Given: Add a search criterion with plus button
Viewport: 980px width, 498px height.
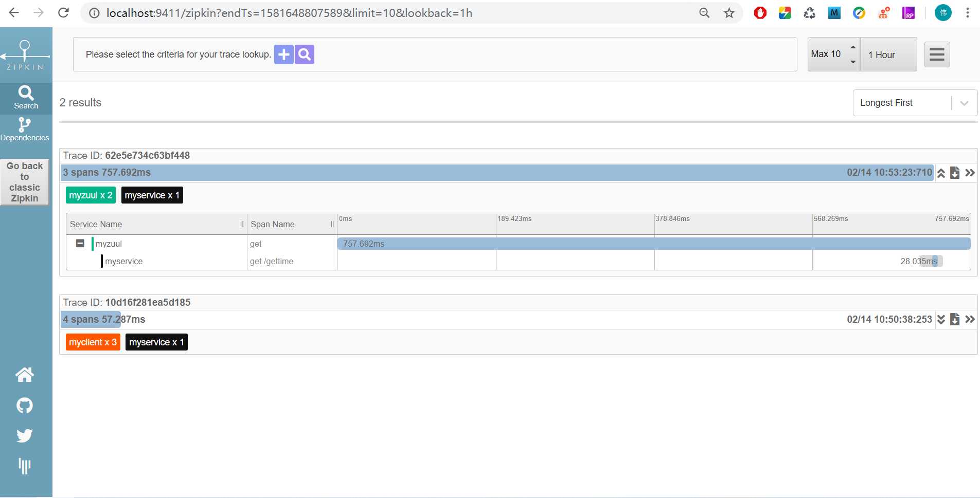Looking at the screenshot, I should point(283,54).
